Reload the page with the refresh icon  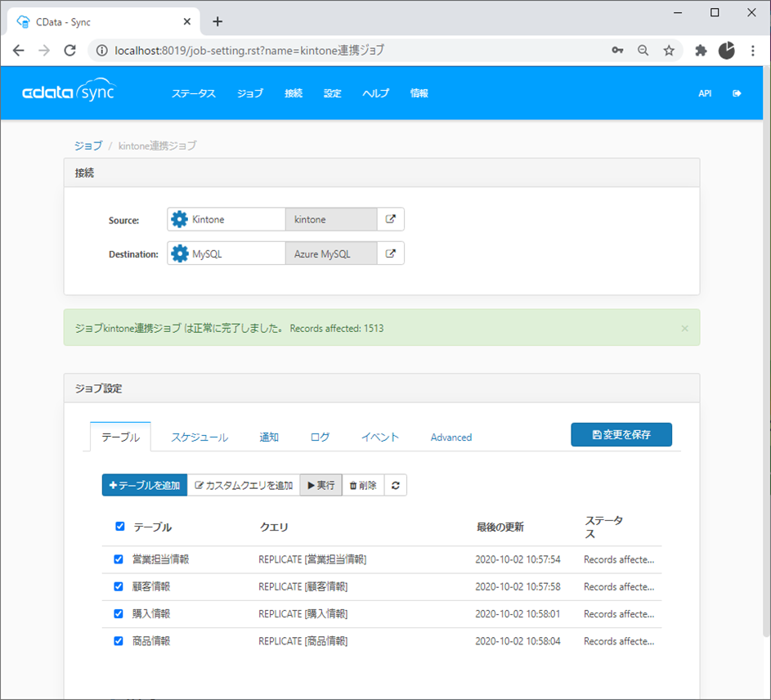pos(70,50)
